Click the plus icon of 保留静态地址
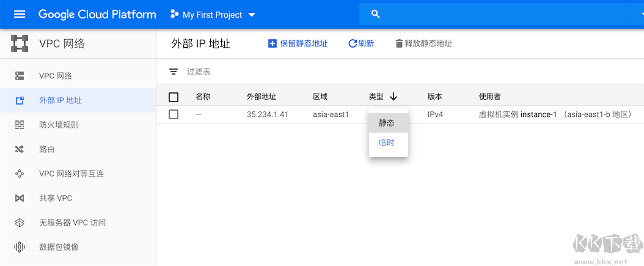The width and height of the screenshot is (644, 266). (272, 43)
